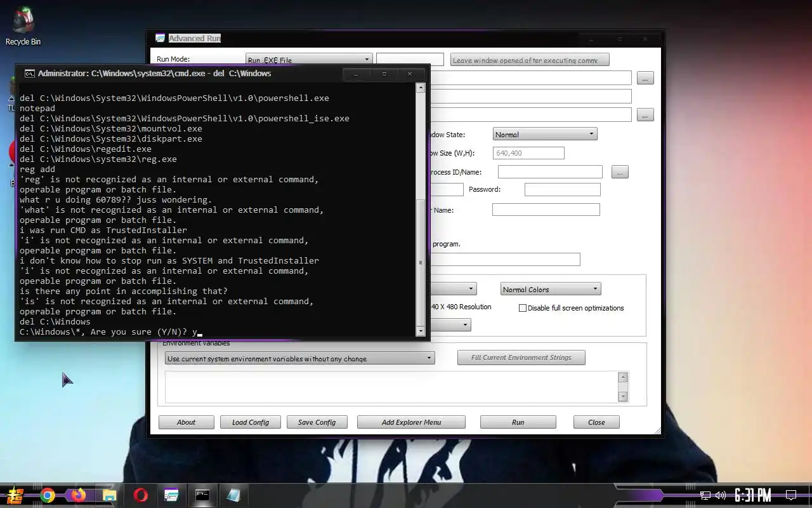The width and height of the screenshot is (812, 508).
Task: Click the third-row browse ellipsis button
Action: [645, 115]
